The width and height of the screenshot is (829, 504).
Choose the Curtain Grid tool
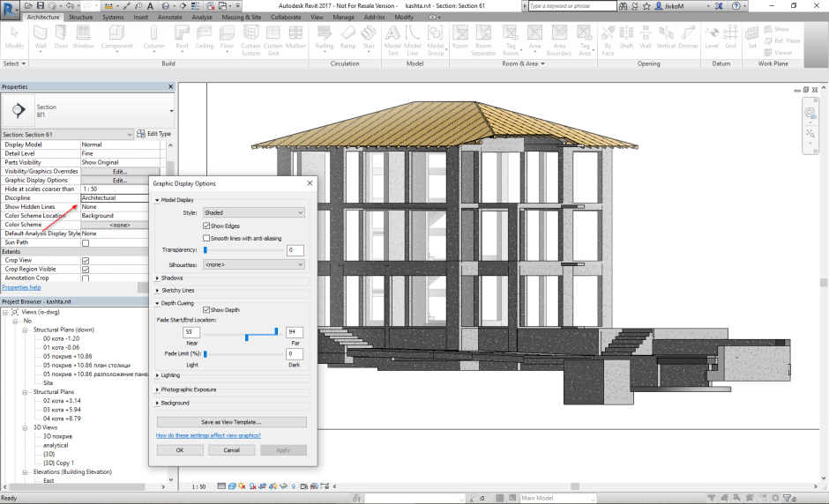click(x=273, y=41)
